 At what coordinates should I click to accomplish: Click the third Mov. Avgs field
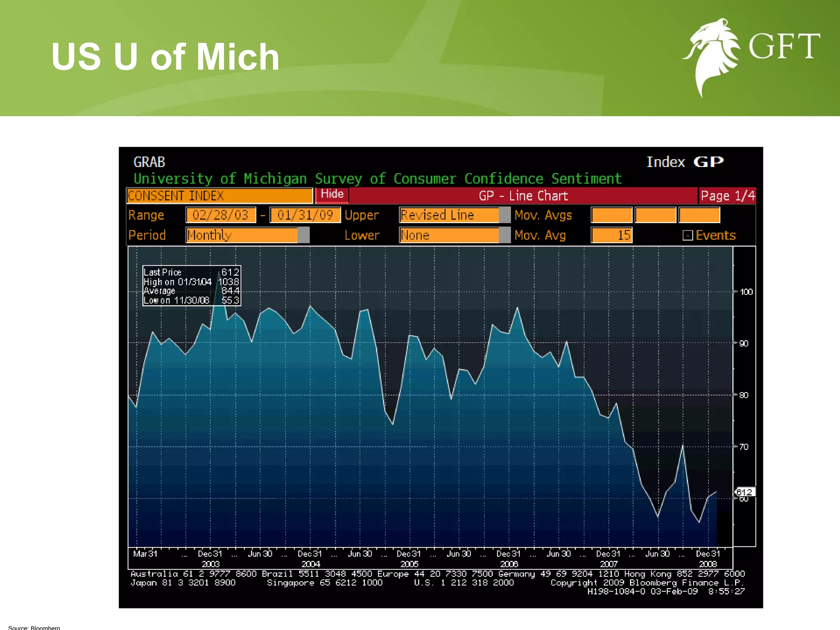click(x=699, y=215)
